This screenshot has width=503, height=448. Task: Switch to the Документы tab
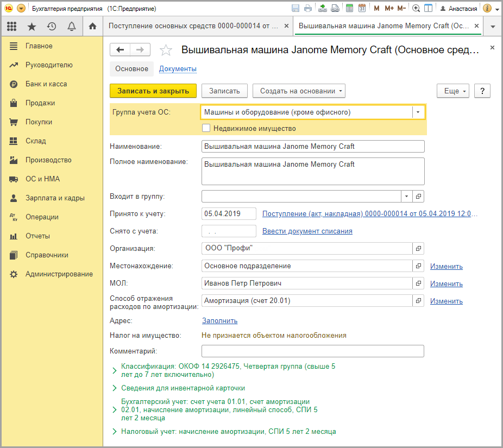click(178, 69)
